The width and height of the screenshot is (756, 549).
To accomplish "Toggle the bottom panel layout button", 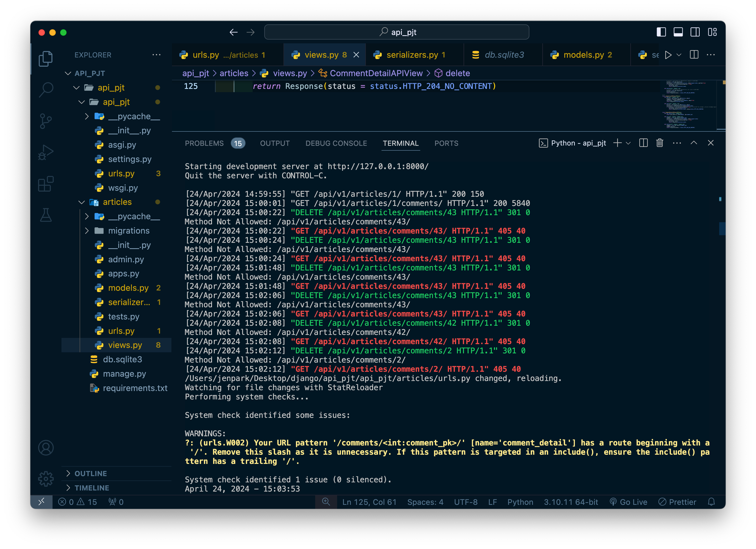I will 678,32.
